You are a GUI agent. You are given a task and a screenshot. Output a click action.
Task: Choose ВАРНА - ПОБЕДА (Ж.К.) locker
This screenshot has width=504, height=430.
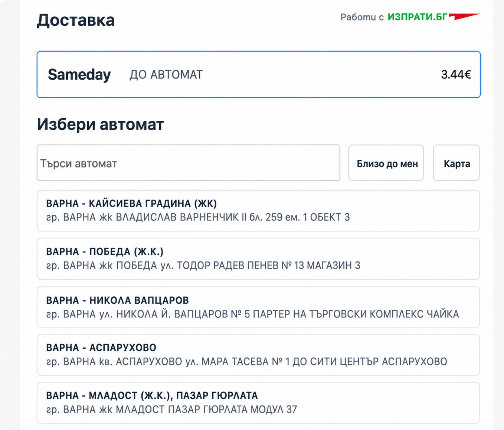[258, 259]
